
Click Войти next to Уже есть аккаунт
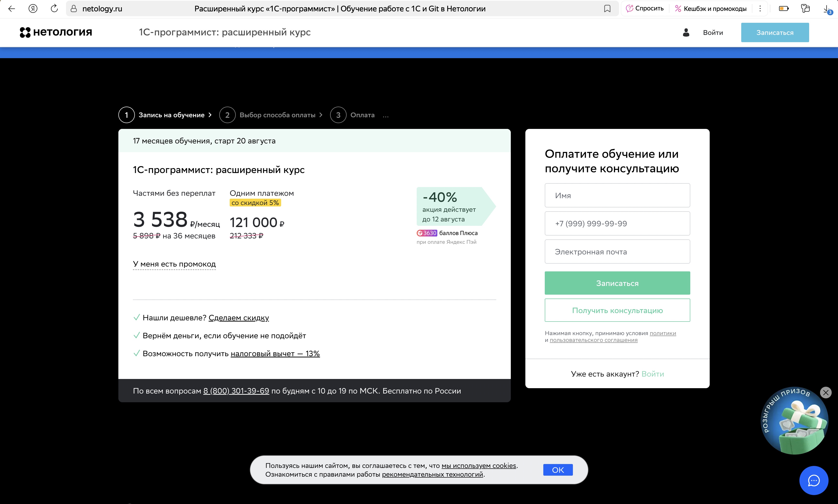coord(652,374)
